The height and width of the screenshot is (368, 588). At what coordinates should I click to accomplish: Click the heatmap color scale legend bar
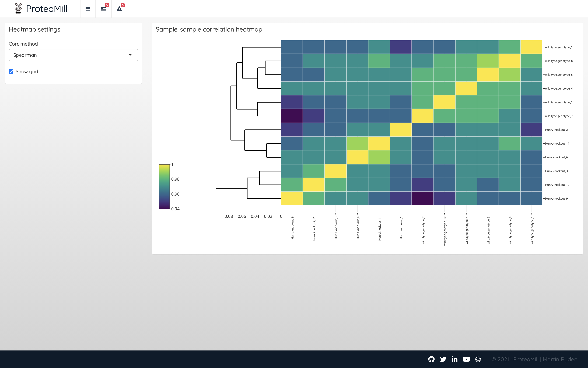click(164, 186)
